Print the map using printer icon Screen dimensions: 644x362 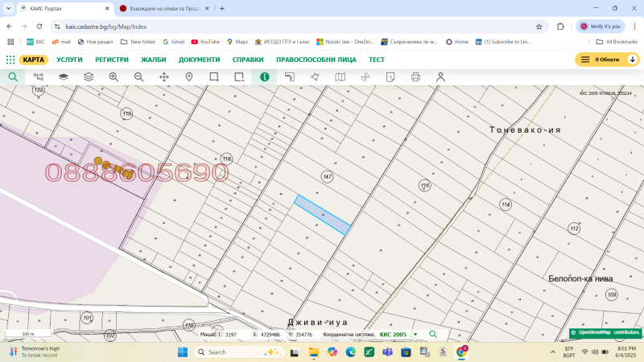point(415,77)
